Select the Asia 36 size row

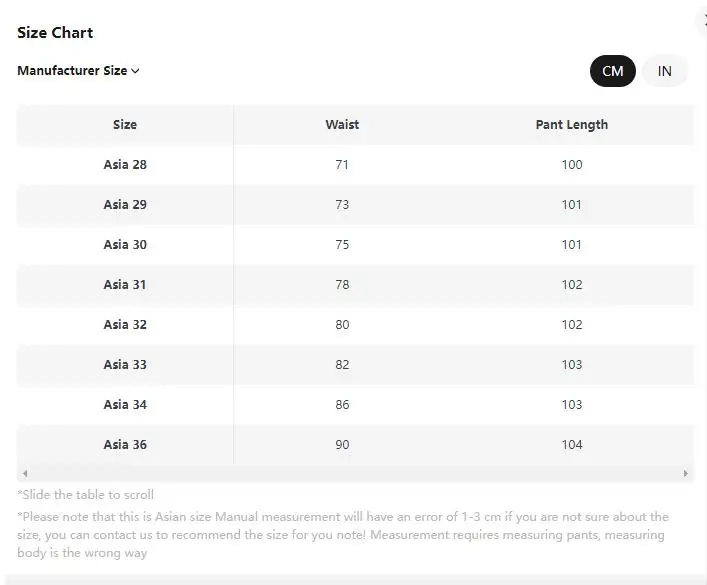(x=125, y=445)
